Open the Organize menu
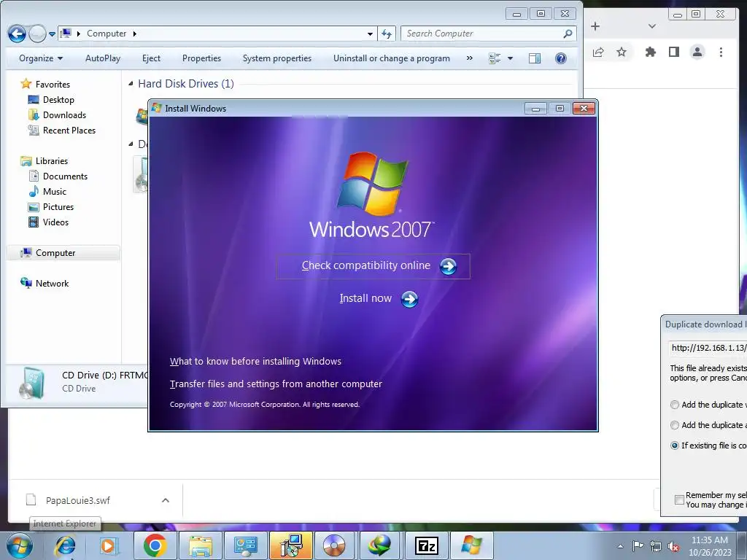 [x=41, y=58]
